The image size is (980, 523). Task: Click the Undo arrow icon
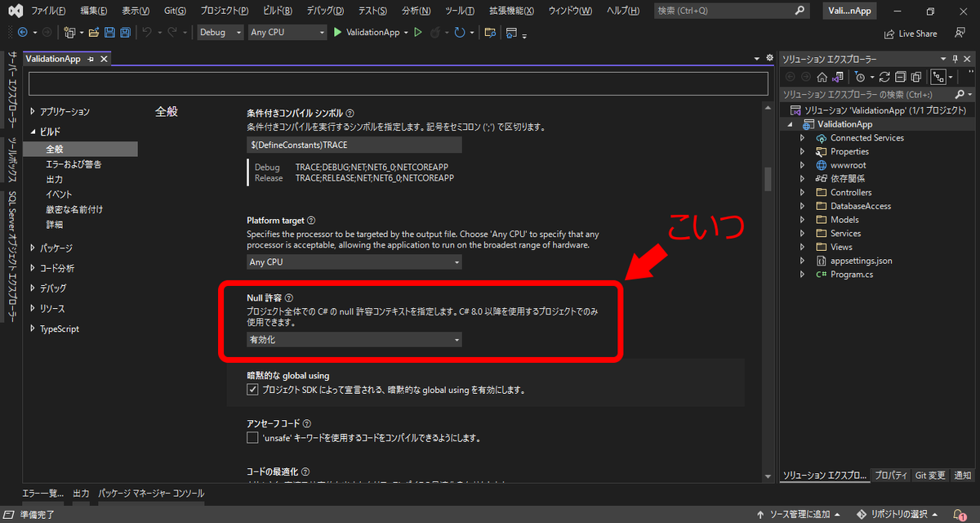click(x=147, y=33)
